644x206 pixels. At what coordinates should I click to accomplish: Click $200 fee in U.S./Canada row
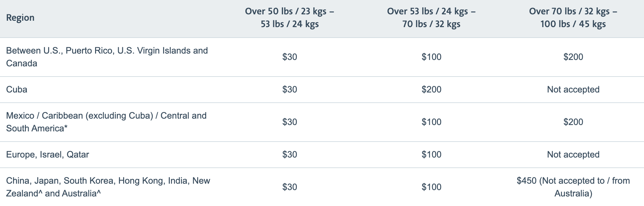pos(573,57)
